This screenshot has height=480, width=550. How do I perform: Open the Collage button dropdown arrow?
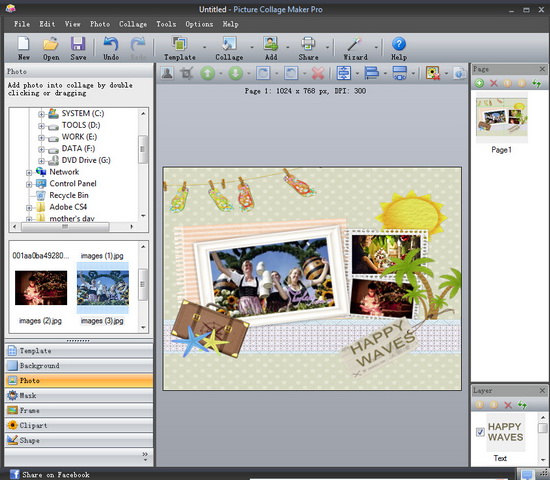[x=252, y=47]
